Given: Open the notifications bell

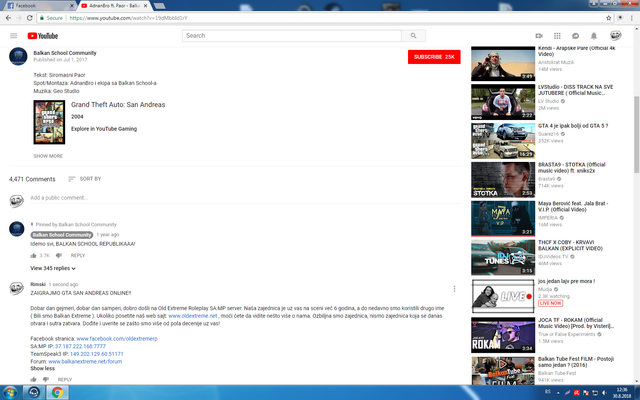Looking at the screenshot, I should (594, 36).
